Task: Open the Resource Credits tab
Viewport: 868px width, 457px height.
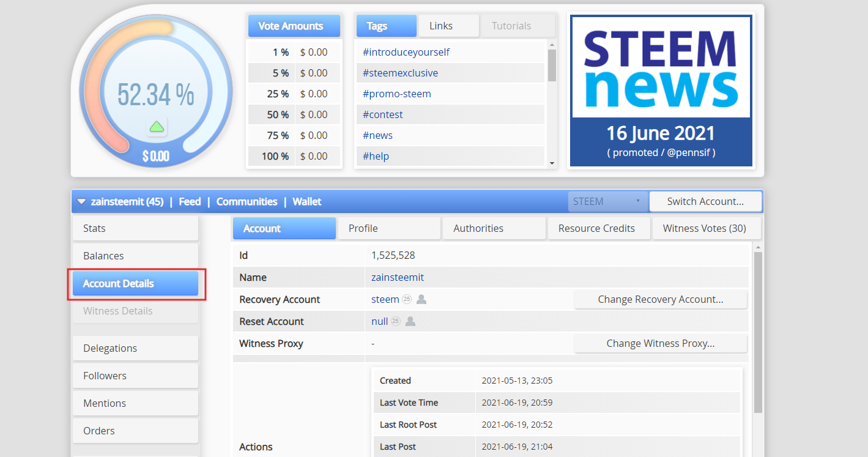Action: click(x=596, y=228)
